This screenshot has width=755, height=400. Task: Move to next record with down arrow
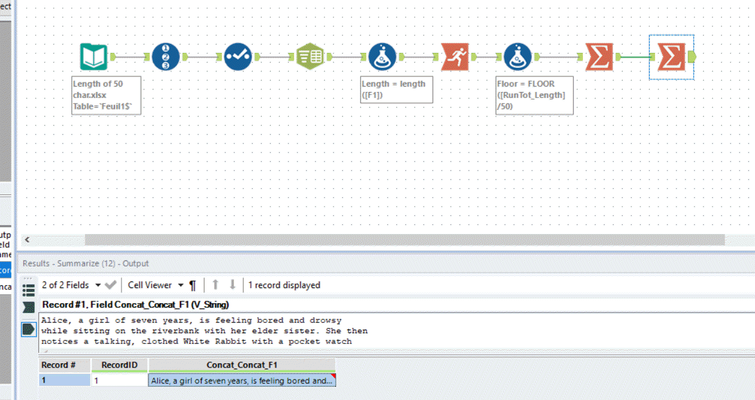tap(232, 285)
